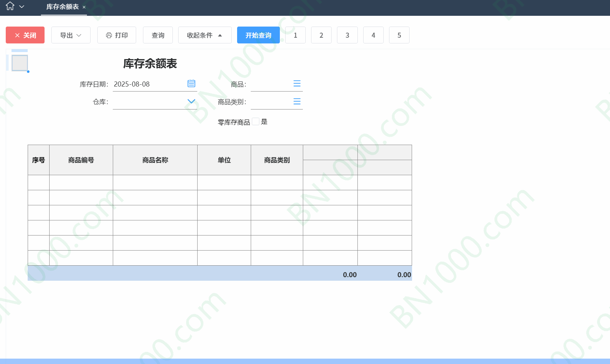This screenshot has width=610, height=364.
Task: Click the 序号 column header
Action: point(38,160)
